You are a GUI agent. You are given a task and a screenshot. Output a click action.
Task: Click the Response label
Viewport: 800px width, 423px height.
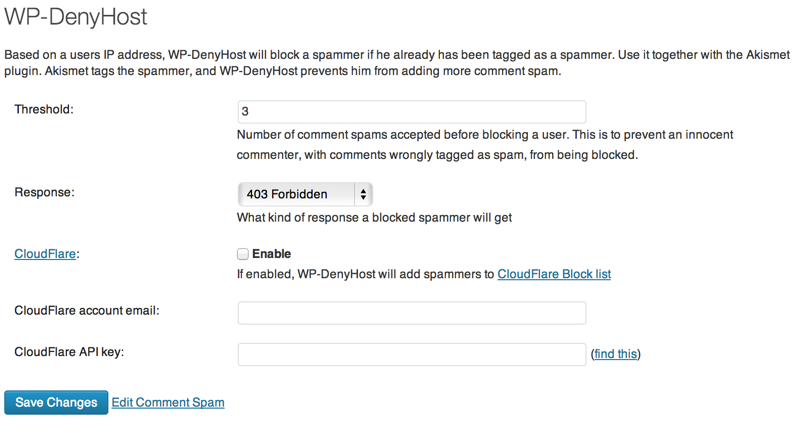[44, 192]
